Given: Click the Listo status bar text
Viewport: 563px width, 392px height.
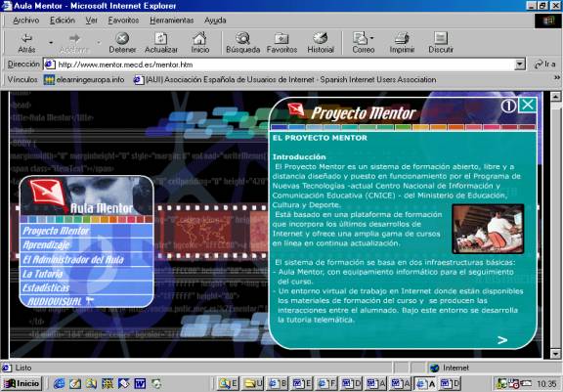Looking at the screenshot, I should [23, 368].
